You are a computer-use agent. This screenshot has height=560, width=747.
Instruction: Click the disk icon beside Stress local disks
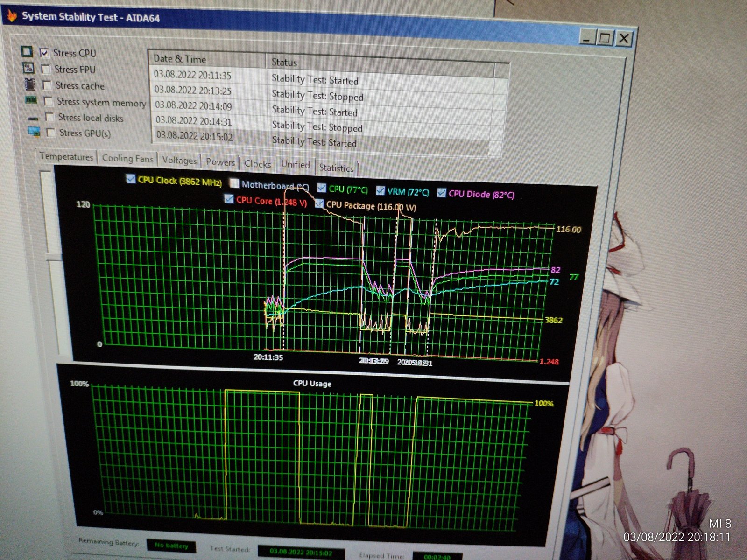point(33,118)
